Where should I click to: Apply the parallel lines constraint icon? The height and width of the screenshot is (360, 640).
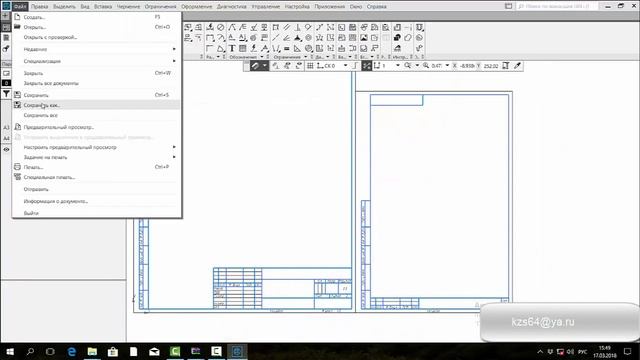point(287,27)
